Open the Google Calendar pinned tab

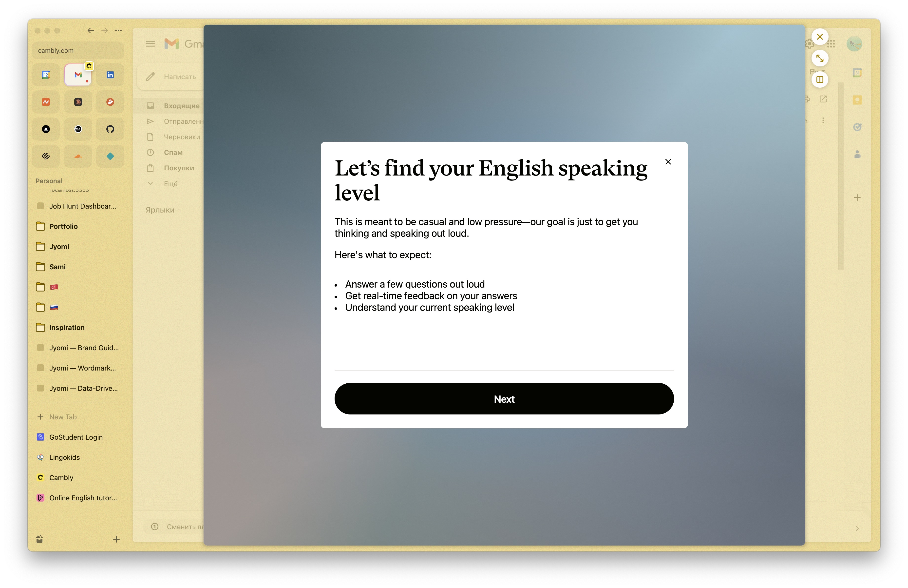(x=46, y=75)
